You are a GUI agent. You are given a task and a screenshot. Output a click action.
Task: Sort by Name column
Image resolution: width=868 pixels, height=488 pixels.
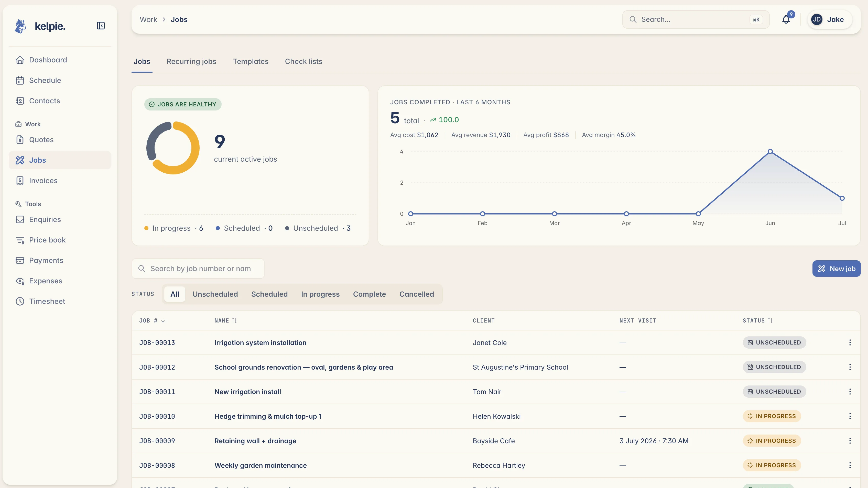tap(226, 321)
